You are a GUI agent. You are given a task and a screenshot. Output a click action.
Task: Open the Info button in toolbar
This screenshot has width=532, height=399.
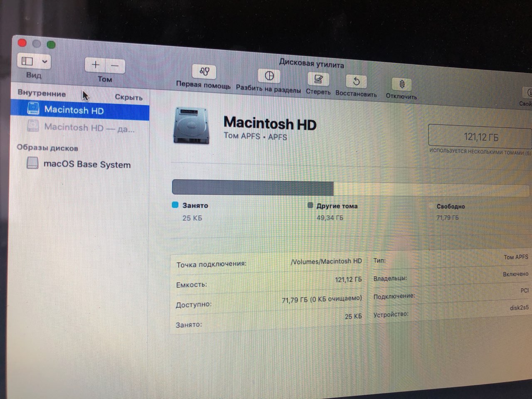(x=528, y=93)
